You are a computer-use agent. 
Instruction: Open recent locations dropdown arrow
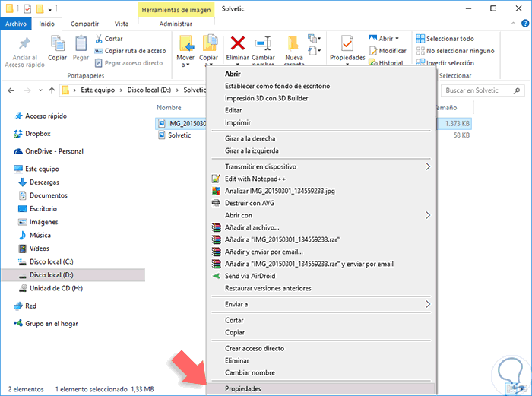[x=40, y=90]
